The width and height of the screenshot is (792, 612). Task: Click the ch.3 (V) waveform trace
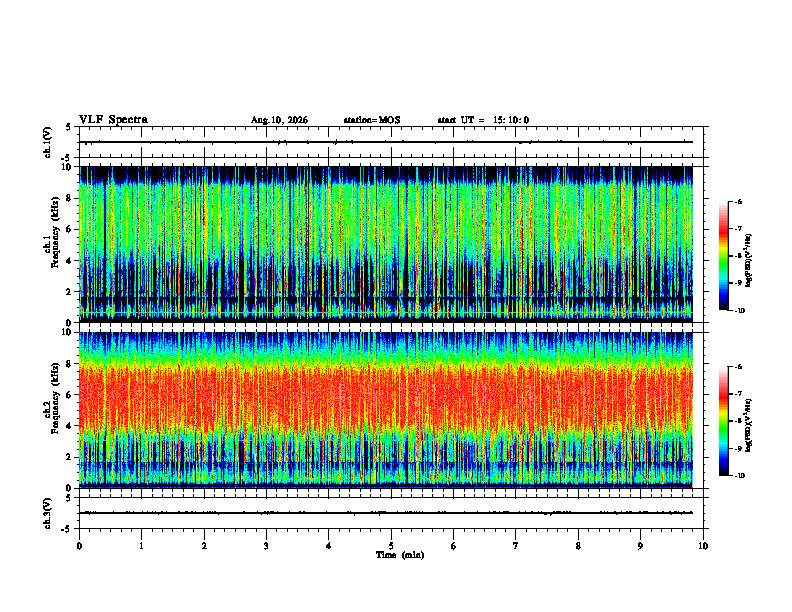pos(386,513)
